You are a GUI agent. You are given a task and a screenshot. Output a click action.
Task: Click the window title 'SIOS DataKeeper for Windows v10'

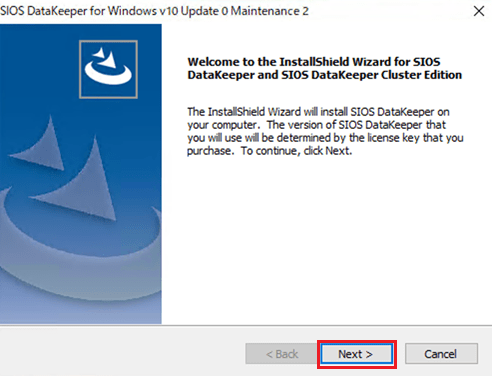click(x=154, y=11)
